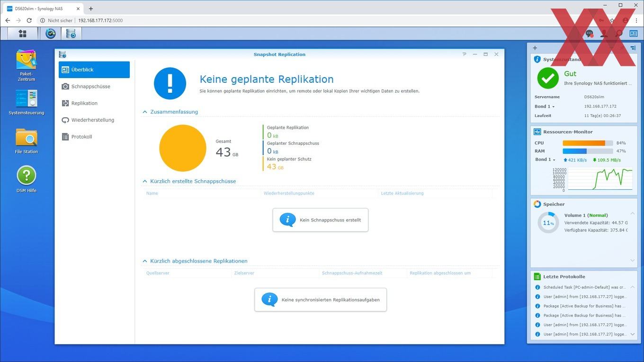
Task: Reload the browser page
Action: pyautogui.click(x=29, y=20)
